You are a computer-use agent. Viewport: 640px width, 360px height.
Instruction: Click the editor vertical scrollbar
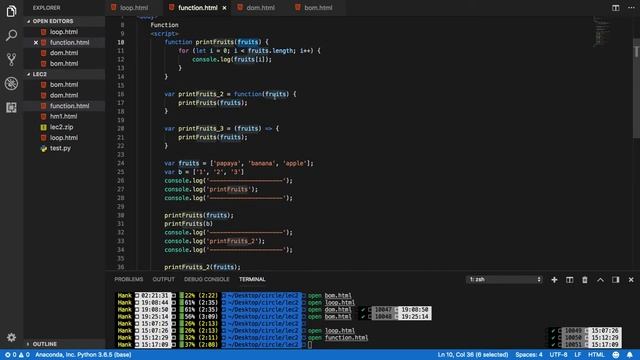click(636, 89)
